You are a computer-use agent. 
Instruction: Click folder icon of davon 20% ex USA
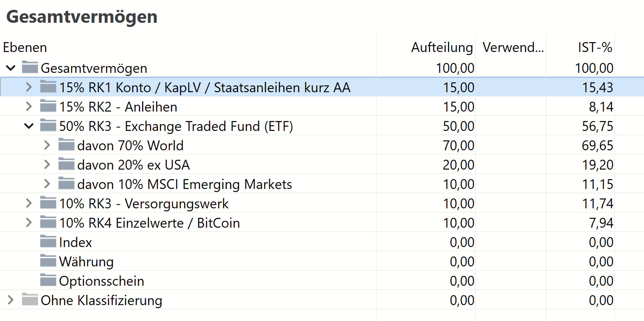point(66,164)
